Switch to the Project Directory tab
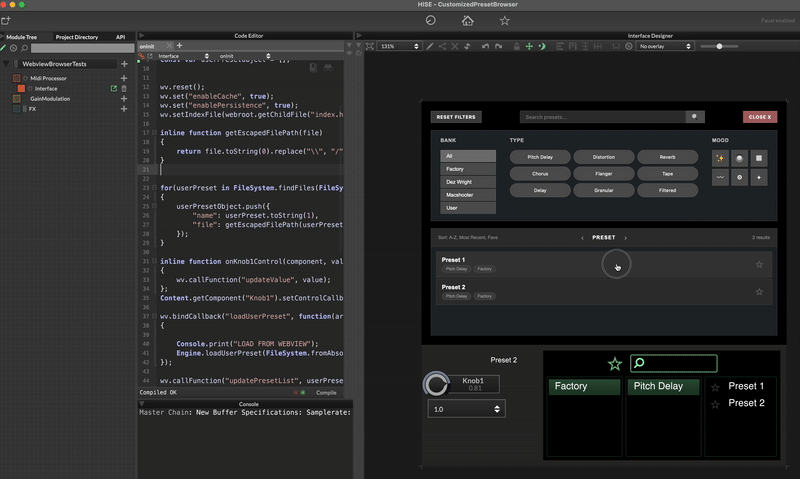The width and height of the screenshot is (800, 479). click(x=76, y=36)
